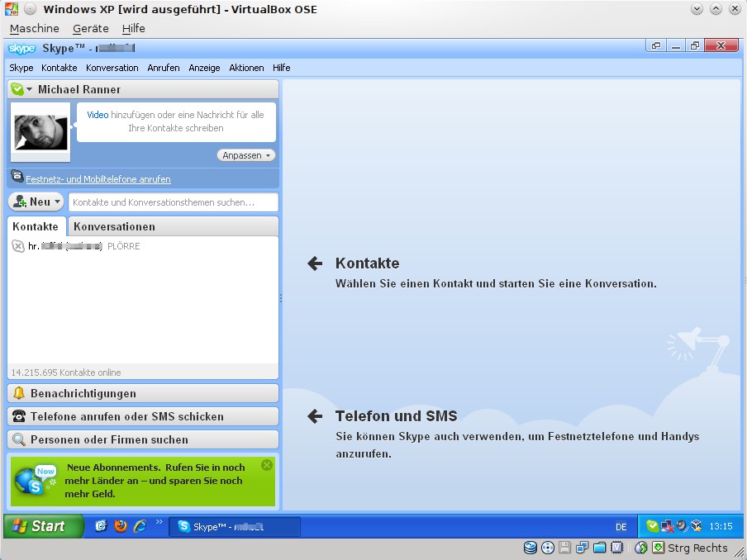
Task: Expand Telefone anrufen oder SMS schicken
Action: tap(143, 416)
